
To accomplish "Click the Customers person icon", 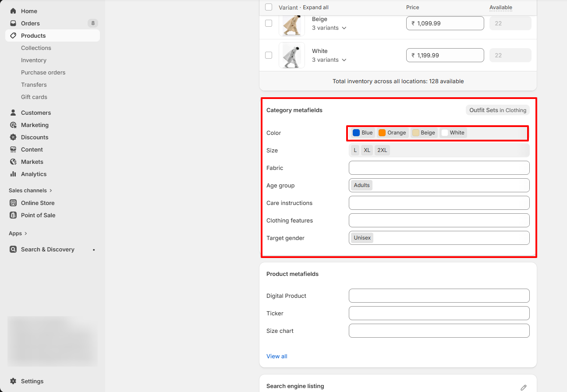I will (13, 113).
